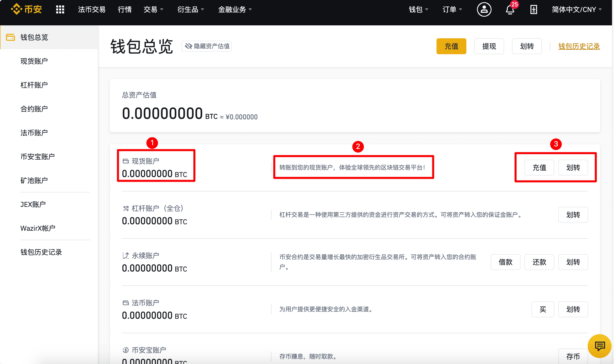The height and width of the screenshot is (364, 614).
Task: Open the apps grid menu icon
Action: coord(60,9)
